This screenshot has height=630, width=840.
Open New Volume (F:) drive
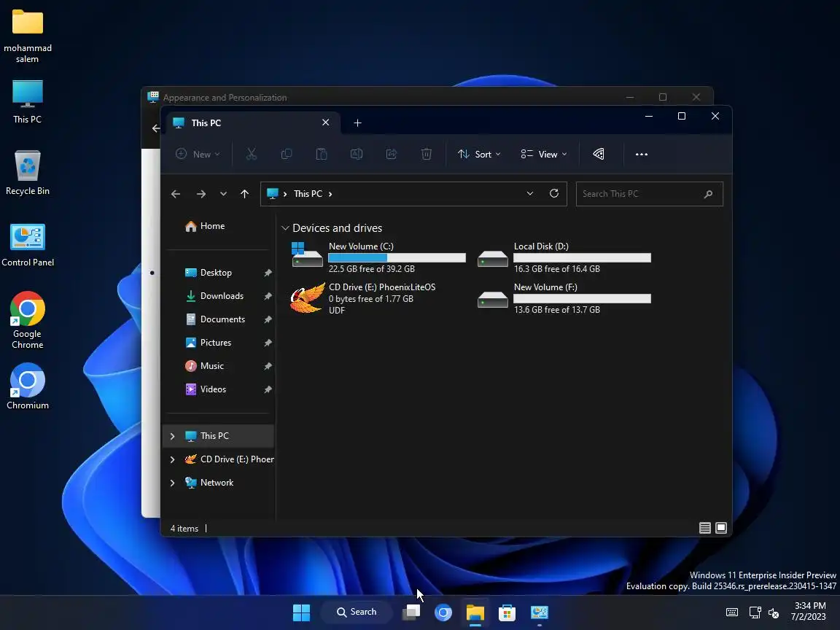click(x=564, y=298)
